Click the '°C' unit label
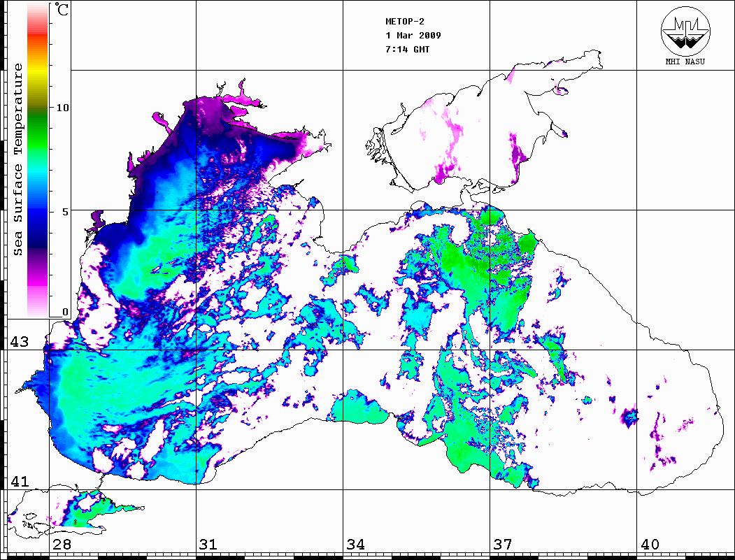This screenshot has height=560, width=735. coord(60,10)
